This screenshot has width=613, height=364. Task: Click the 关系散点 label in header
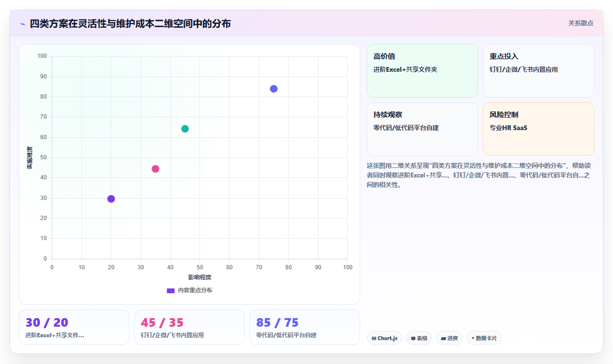tap(581, 23)
